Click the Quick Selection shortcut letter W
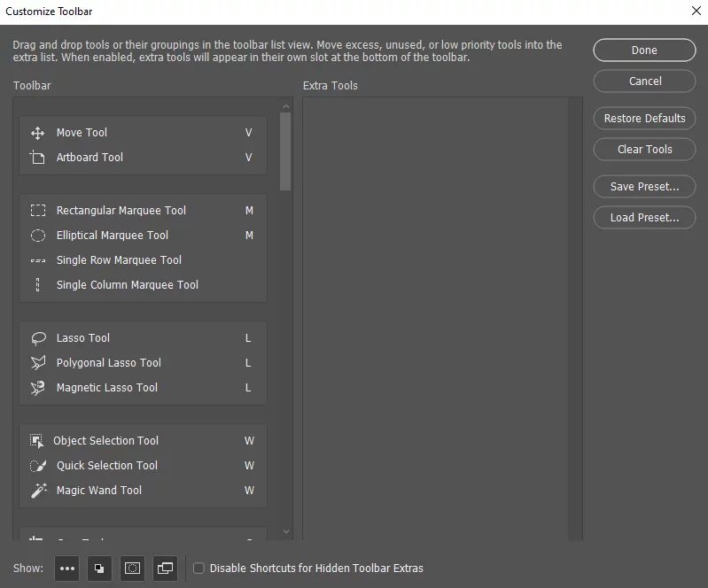 (249, 466)
